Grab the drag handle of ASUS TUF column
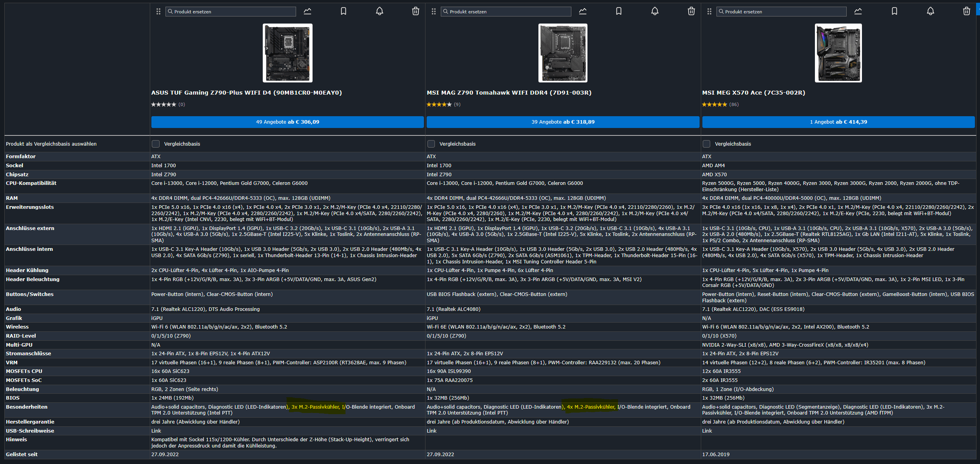Image resolution: width=980 pixels, height=464 pixels. [x=158, y=11]
